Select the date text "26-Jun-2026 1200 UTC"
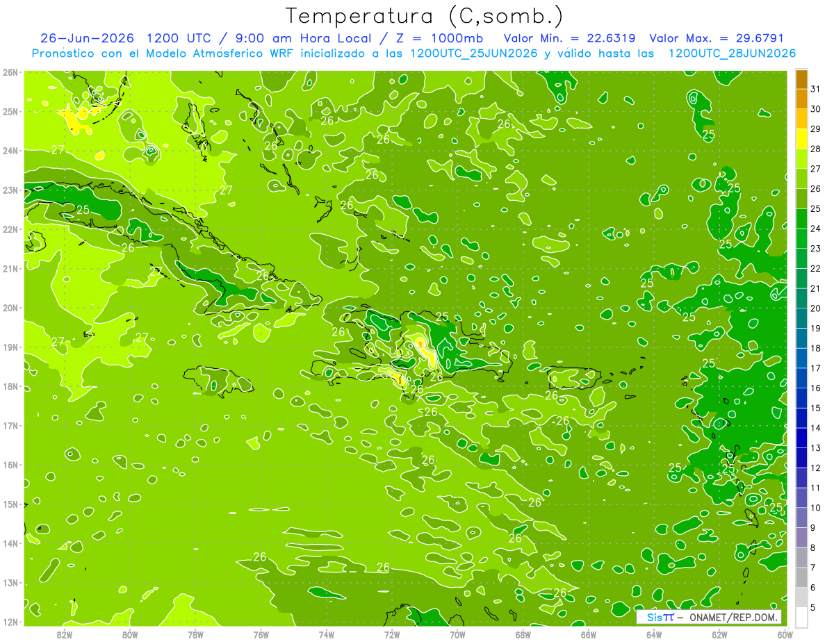Image resolution: width=834 pixels, height=644 pixels. tap(126, 38)
